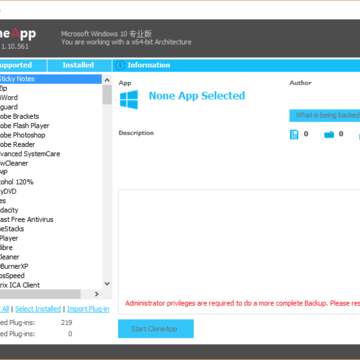Image resolution: width=360 pixels, height=360 pixels.
Task: Click the Import Plug-in link
Action: 88,309
